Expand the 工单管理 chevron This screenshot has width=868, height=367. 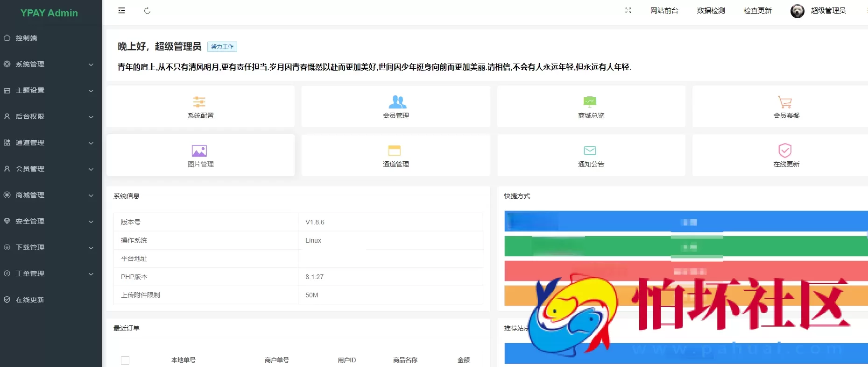point(91,274)
